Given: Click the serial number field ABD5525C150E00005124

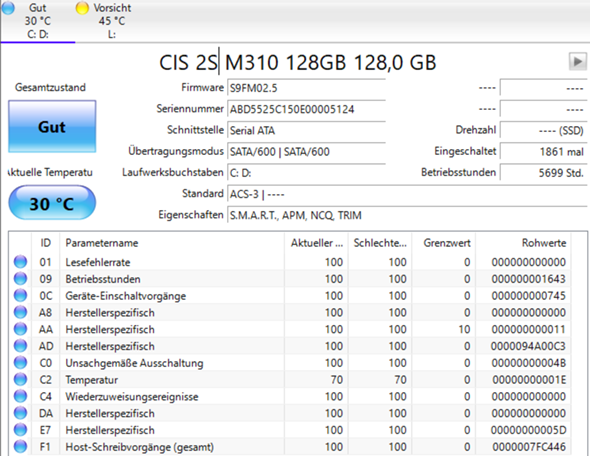Looking at the screenshot, I should [x=306, y=109].
